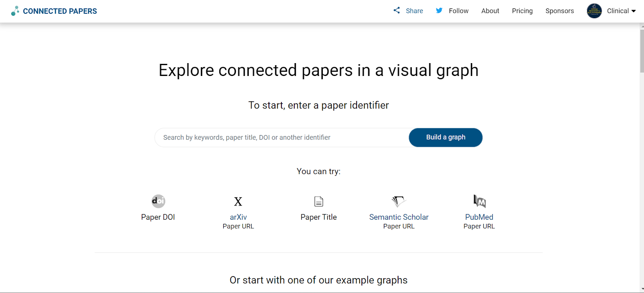644x293 pixels.
Task: Click the Paper DOI icon
Action: (x=158, y=201)
